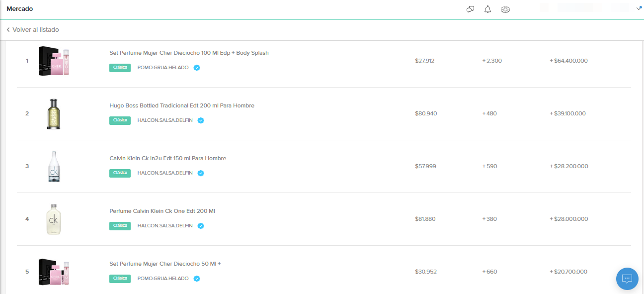
Task: Open the notifications bell icon
Action: (x=487, y=9)
